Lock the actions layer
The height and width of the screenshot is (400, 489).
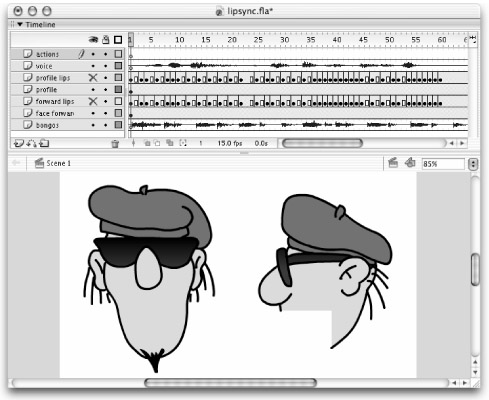(x=106, y=54)
